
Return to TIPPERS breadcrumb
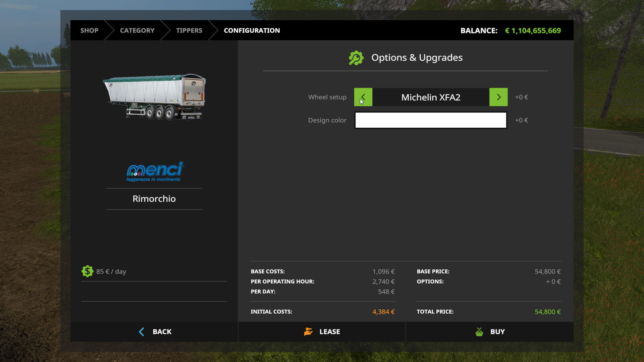(189, 31)
